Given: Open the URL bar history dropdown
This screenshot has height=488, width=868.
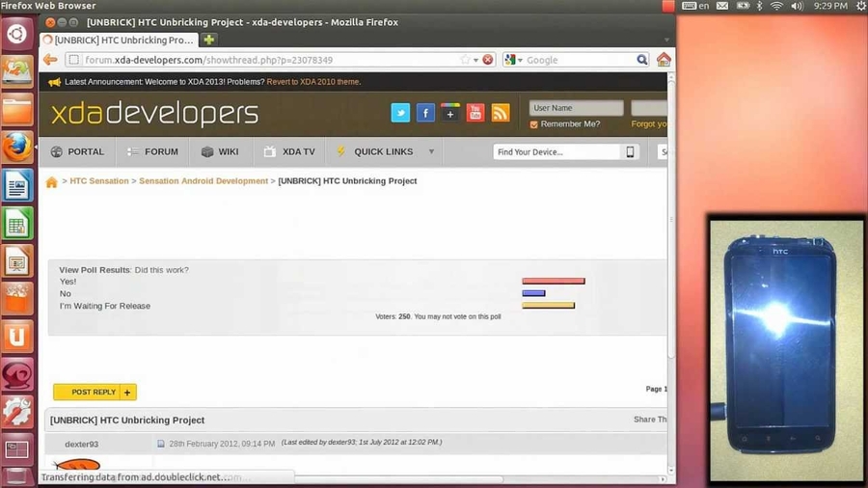Looking at the screenshot, I should (475, 60).
